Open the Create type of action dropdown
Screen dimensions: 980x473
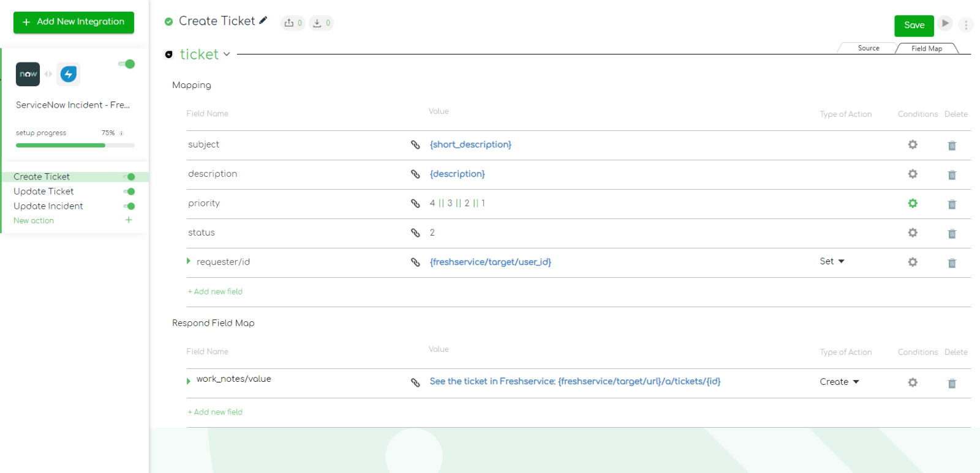tap(840, 382)
